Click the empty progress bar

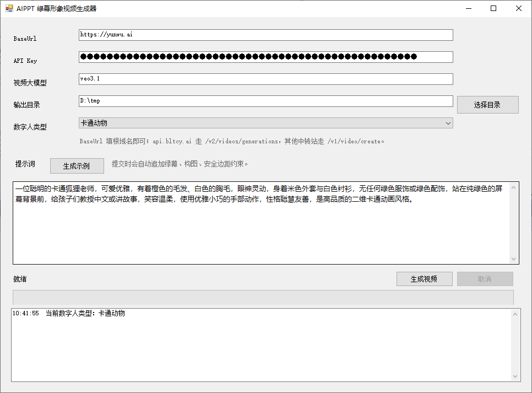pos(263,297)
